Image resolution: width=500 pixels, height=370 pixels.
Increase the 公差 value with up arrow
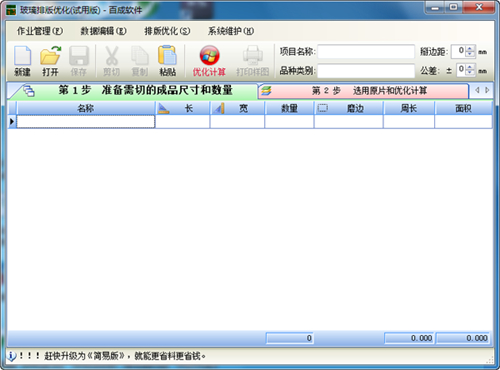(470, 67)
